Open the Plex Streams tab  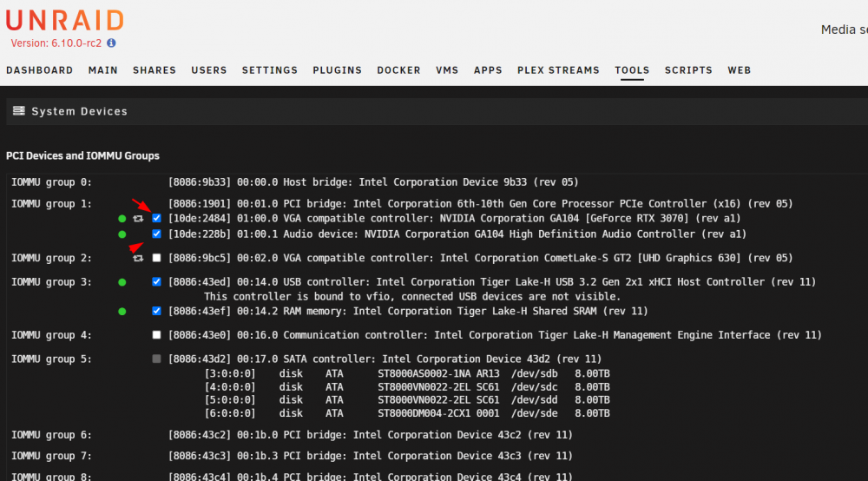(558, 70)
